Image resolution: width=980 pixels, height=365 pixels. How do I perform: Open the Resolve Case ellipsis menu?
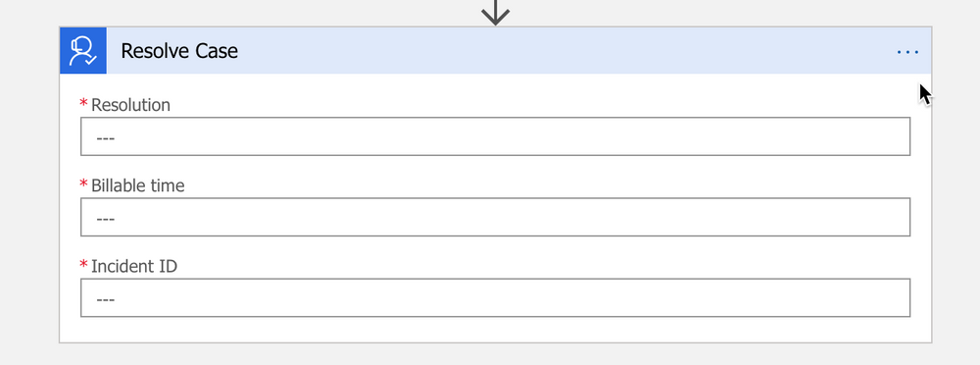(x=907, y=52)
